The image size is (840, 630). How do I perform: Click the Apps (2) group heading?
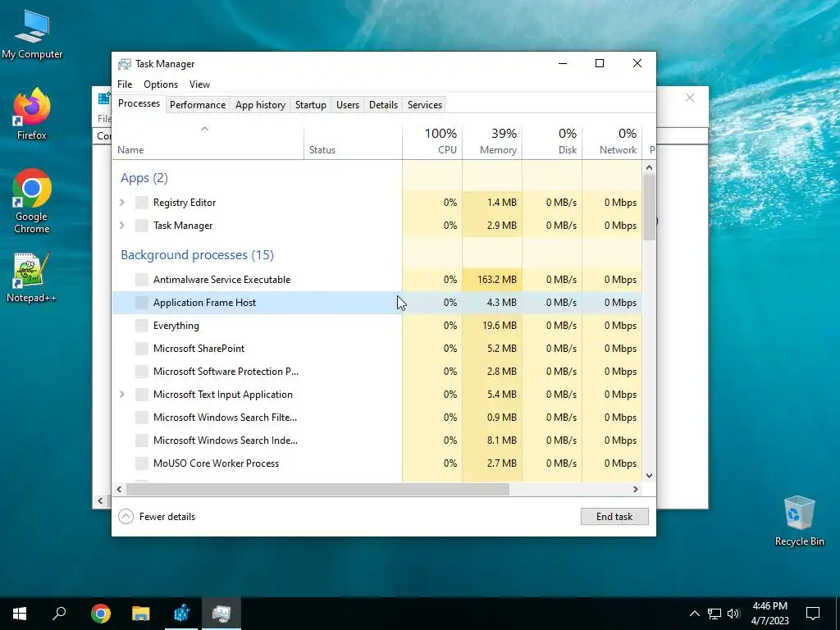(144, 178)
